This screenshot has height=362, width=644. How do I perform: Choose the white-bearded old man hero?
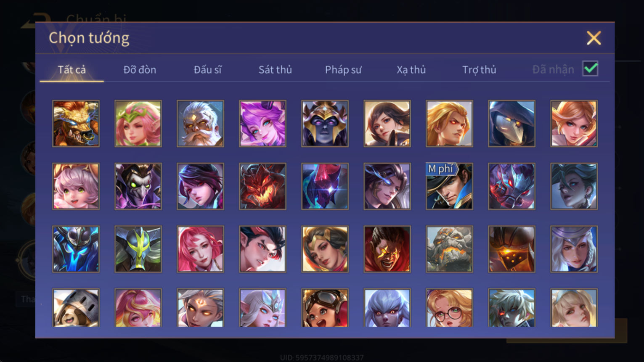[x=200, y=124]
